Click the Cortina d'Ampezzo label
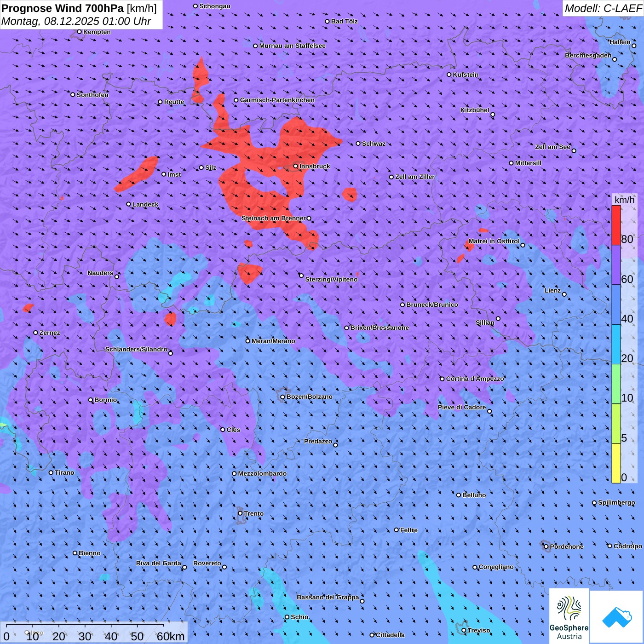 click(x=475, y=379)
